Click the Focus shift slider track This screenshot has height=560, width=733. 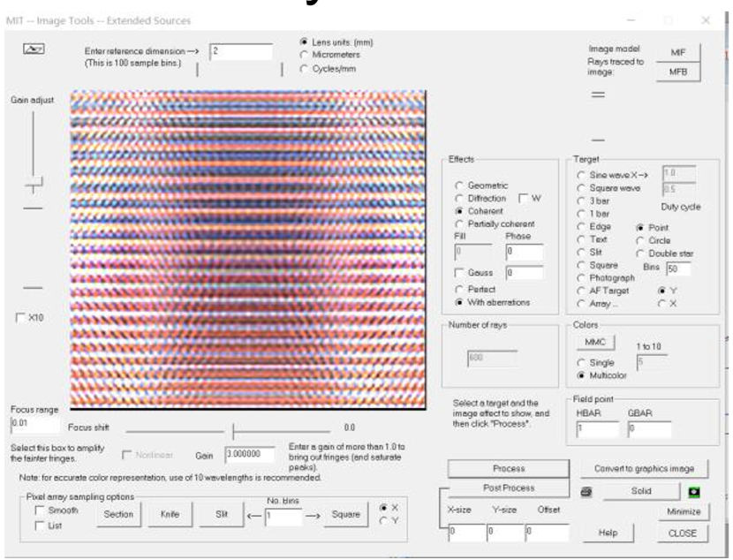[233, 429]
